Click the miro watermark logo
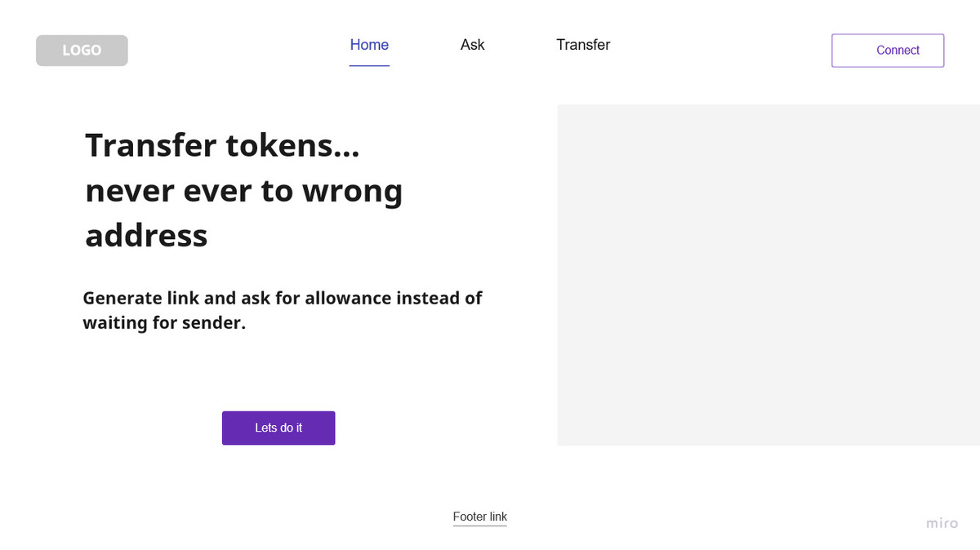 click(x=942, y=523)
